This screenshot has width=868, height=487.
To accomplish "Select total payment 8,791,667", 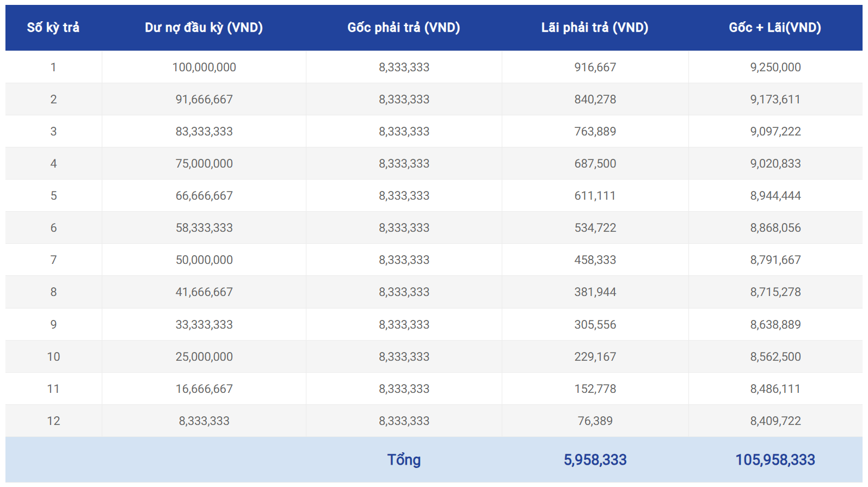I will 775,260.
